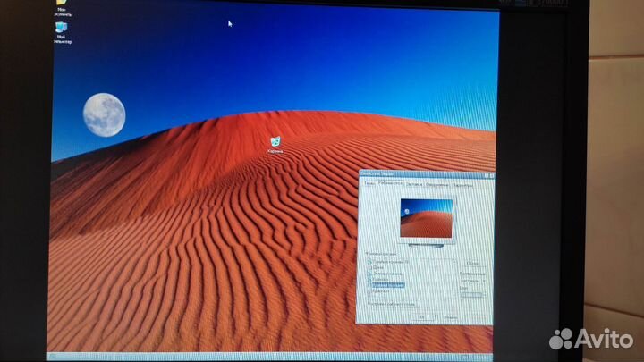This screenshot has width=644, height=362.
Task: Expand the wallpaper position dropdown
Action: tap(471, 280)
